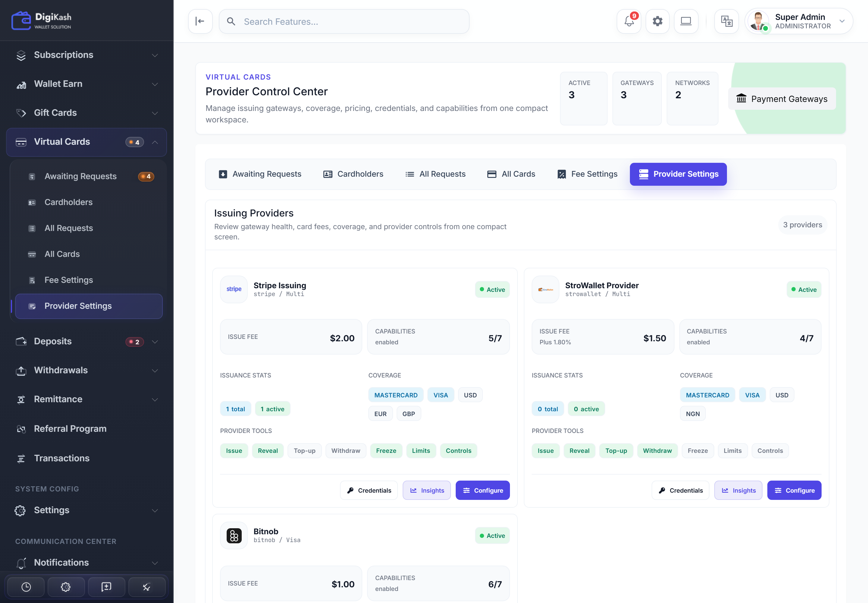
Task: Click the add-message icon in the bottom sidebar toolbar
Action: [106, 587]
